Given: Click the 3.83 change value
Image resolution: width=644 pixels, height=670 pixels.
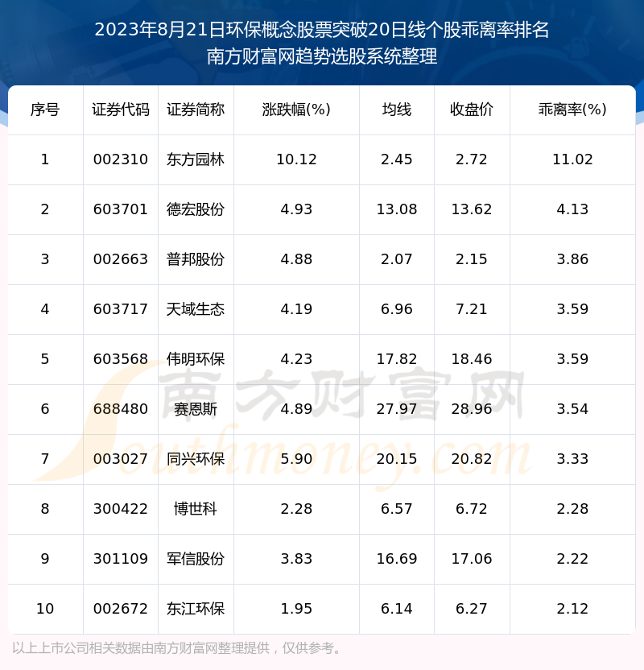Looking at the screenshot, I should click(296, 560).
